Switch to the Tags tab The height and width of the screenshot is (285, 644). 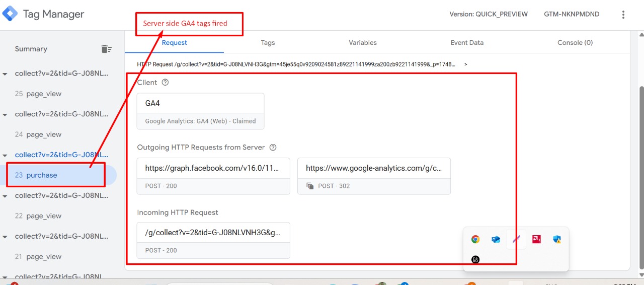[x=268, y=43]
